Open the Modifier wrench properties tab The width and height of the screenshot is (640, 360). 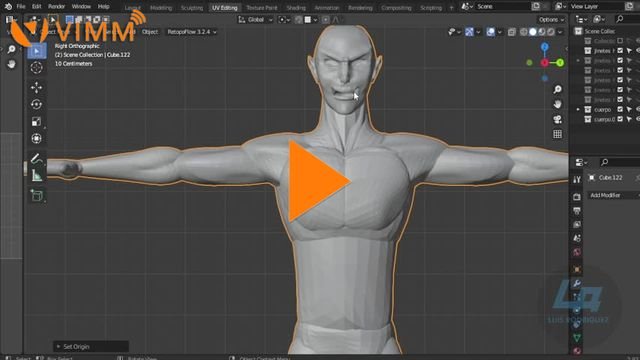click(x=577, y=283)
